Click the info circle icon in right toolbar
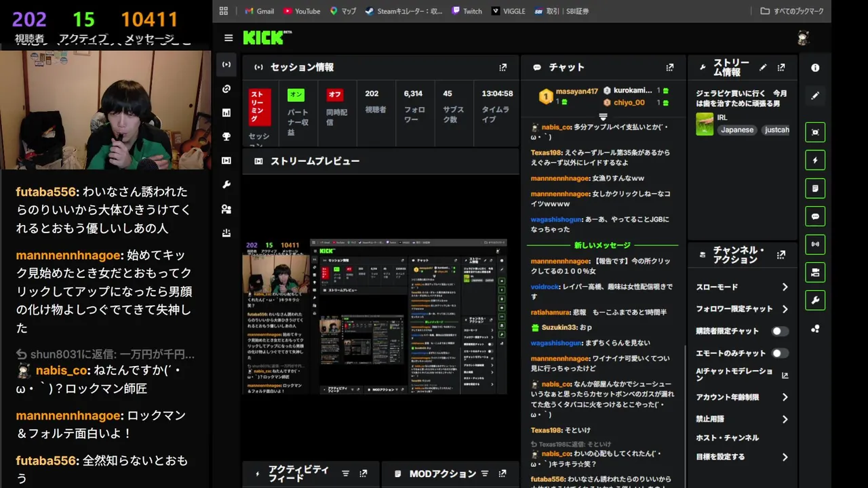Viewport: 868px width, 488px height. [x=815, y=68]
